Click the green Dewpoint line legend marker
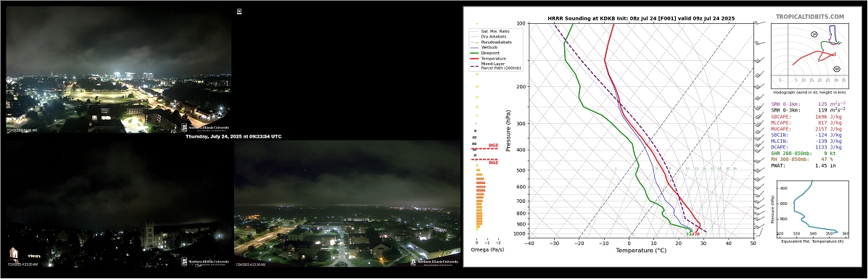The width and height of the screenshot is (868, 279). pyautogui.click(x=475, y=53)
